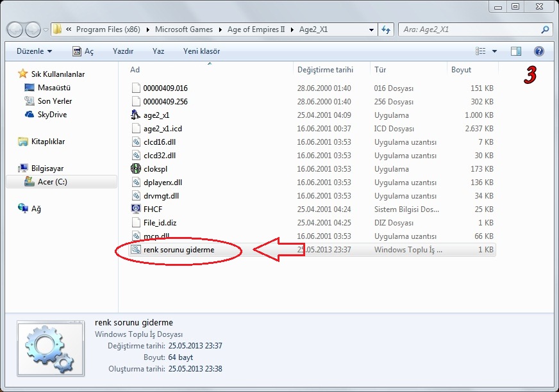Click the gears thumbnail in details pane
The image size is (559, 392).
tap(51, 348)
